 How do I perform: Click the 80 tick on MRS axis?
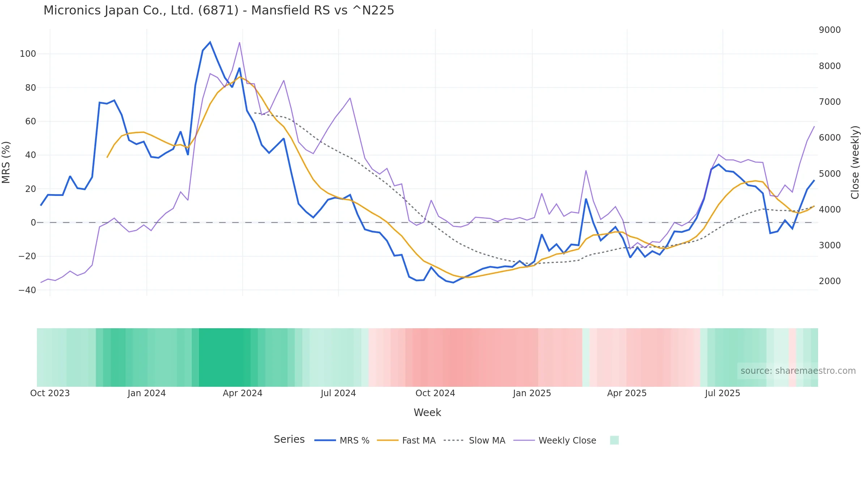click(x=30, y=87)
